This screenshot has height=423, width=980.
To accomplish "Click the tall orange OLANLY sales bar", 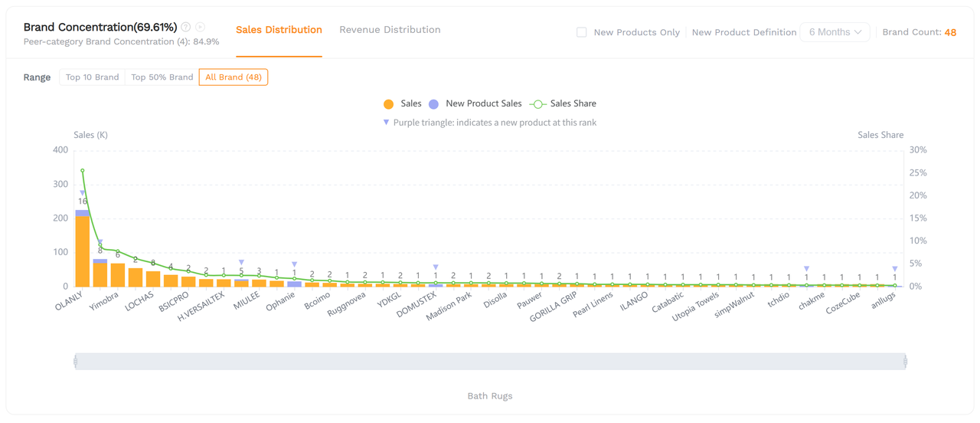I will click(83, 251).
